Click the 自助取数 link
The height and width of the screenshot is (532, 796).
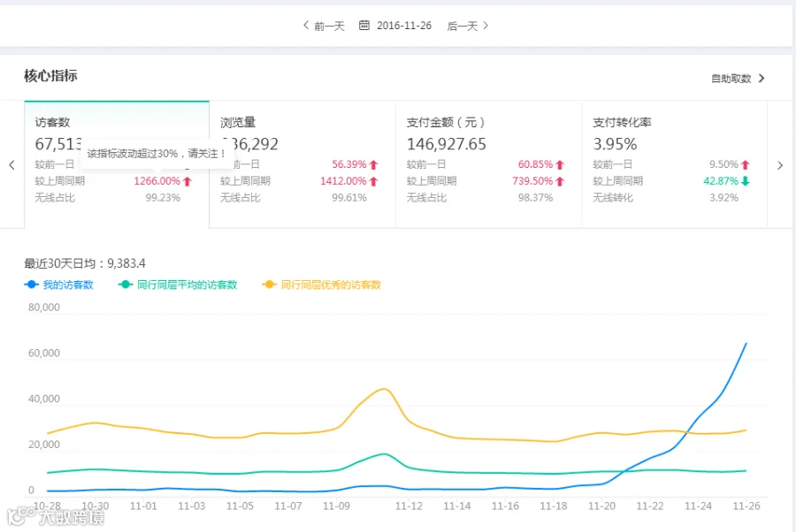731,78
